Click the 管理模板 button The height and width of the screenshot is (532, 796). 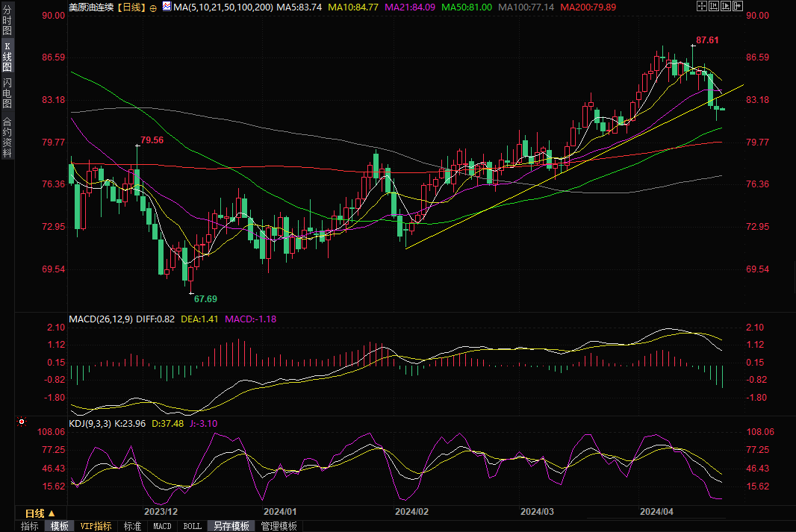(279, 526)
